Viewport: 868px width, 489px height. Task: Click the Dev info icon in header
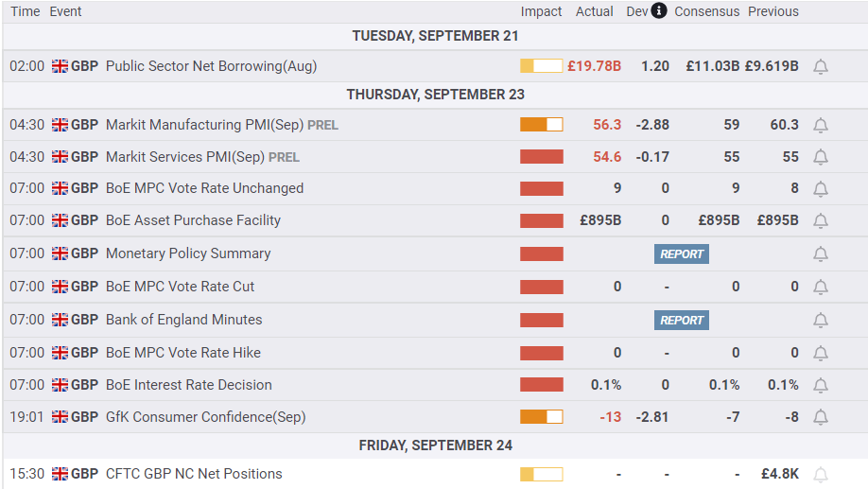[x=659, y=11]
